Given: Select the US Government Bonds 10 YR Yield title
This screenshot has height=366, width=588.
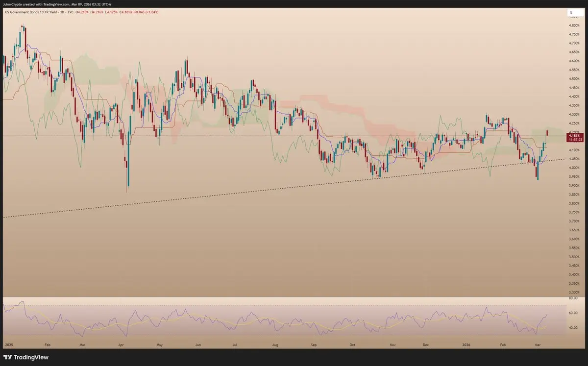Looking at the screenshot, I should tap(31, 12).
